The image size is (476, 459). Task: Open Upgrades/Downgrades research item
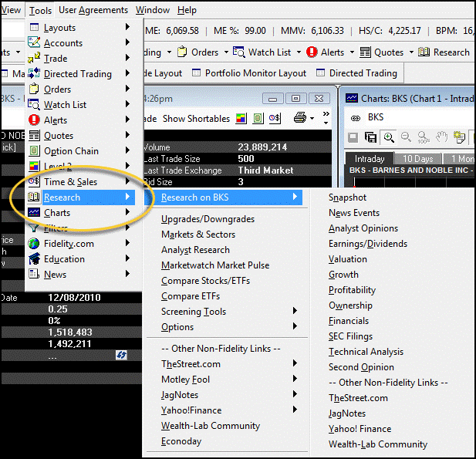tap(208, 219)
